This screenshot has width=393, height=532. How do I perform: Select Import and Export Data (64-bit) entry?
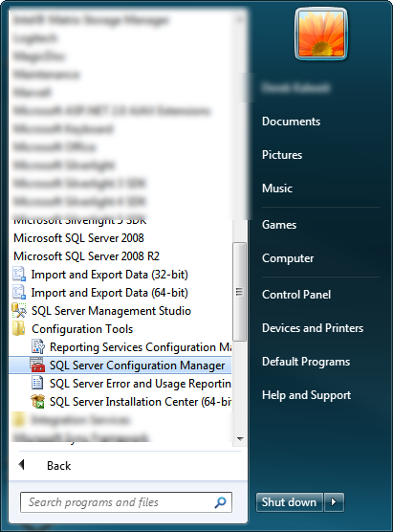[110, 293]
